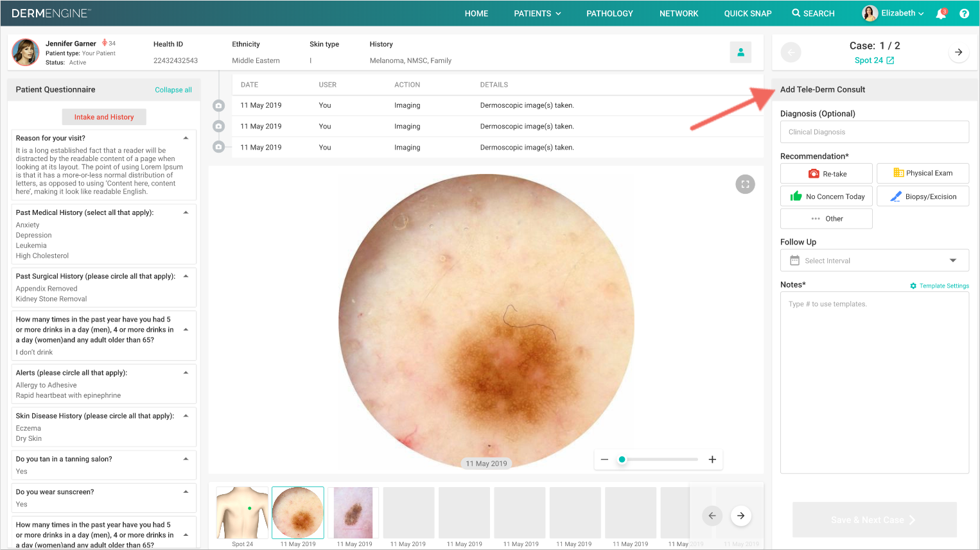Collapse the Past Surgical History section
980x550 pixels.
(x=186, y=276)
